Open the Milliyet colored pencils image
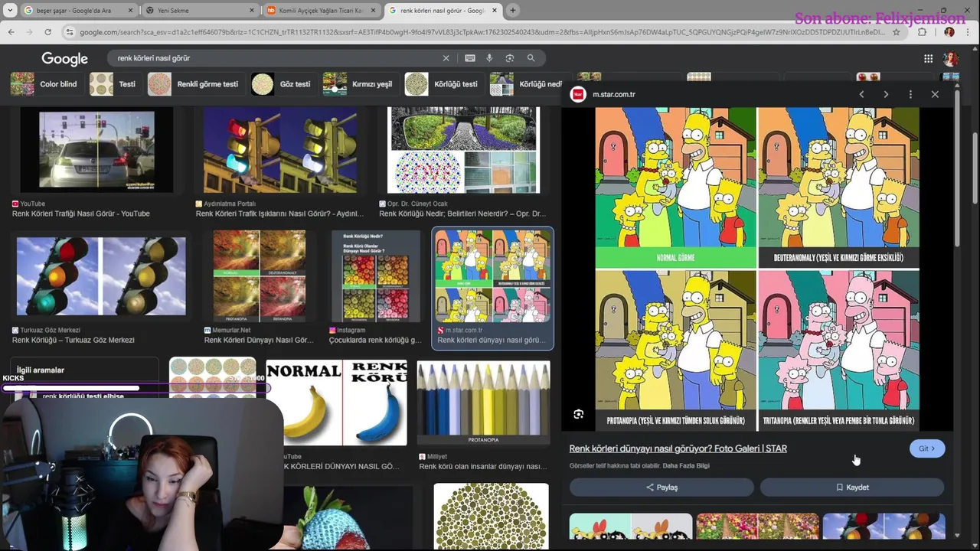The image size is (980, 551). point(483,403)
